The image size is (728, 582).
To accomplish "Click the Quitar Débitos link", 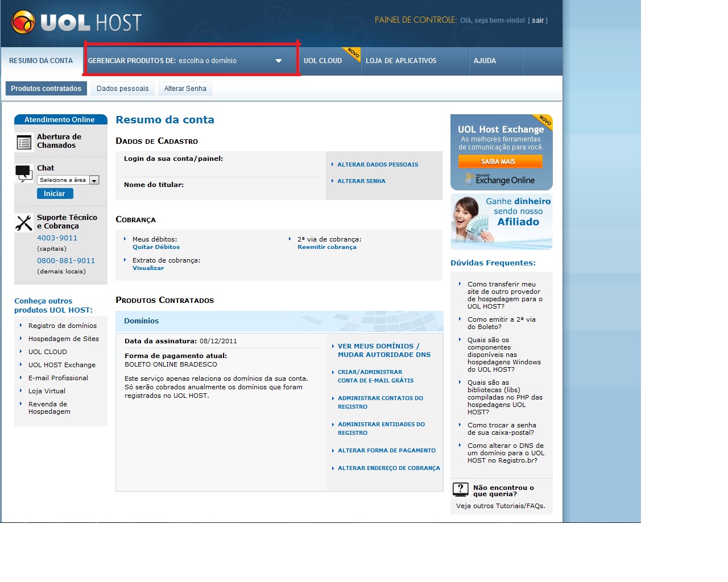I will click(156, 247).
